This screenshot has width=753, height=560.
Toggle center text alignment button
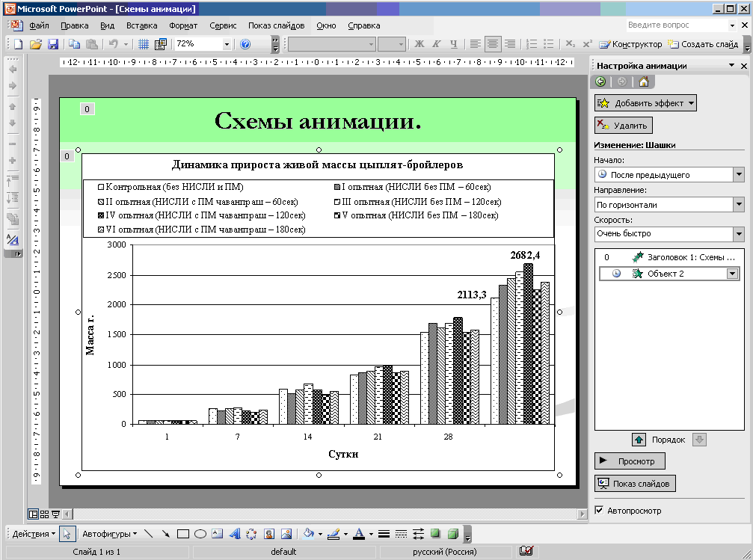(x=492, y=45)
